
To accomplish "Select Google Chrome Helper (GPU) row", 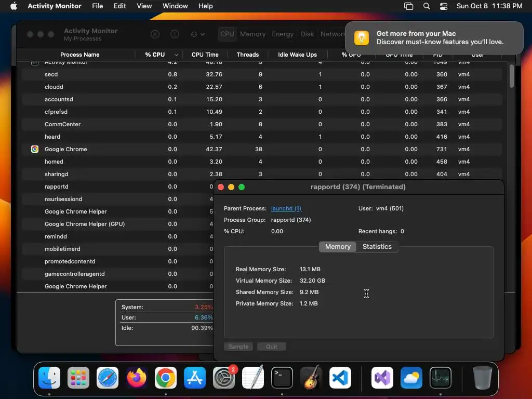I will tap(118, 224).
